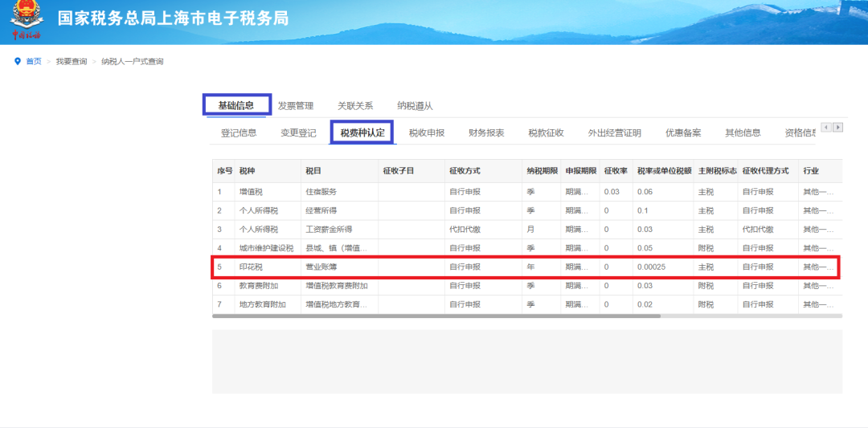Open 优惠备案 sub-tab

pos(683,132)
